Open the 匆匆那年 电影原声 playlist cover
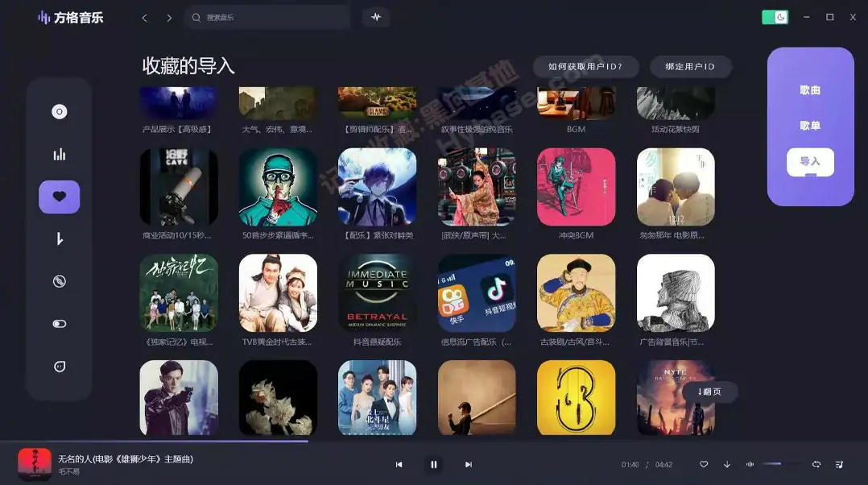 tap(676, 187)
